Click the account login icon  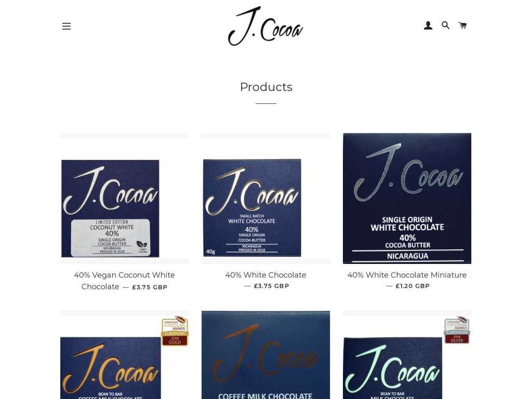pyautogui.click(x=428, y=25)
